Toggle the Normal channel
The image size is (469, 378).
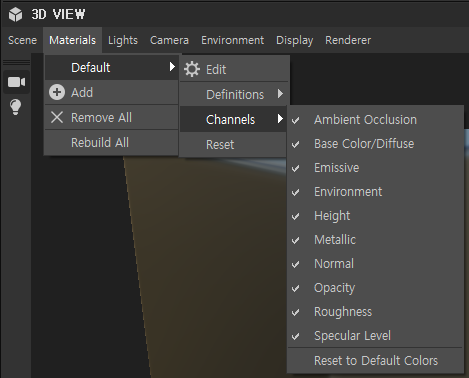pyautogui.click(x=375, y=264)
